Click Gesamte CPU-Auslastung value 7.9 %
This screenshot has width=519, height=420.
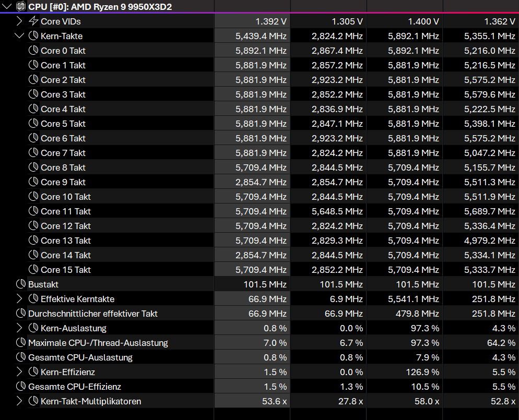(x=427, y=357)
